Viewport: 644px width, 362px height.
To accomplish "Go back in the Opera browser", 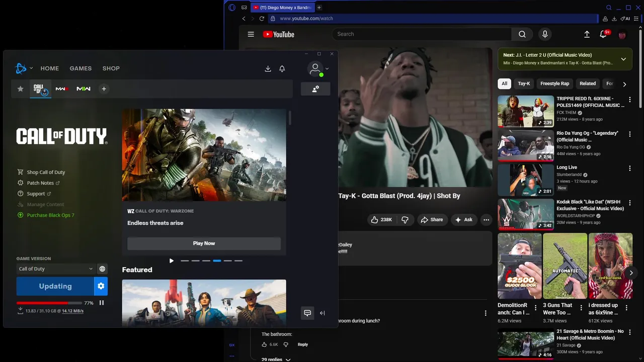I will pos(244,19).
